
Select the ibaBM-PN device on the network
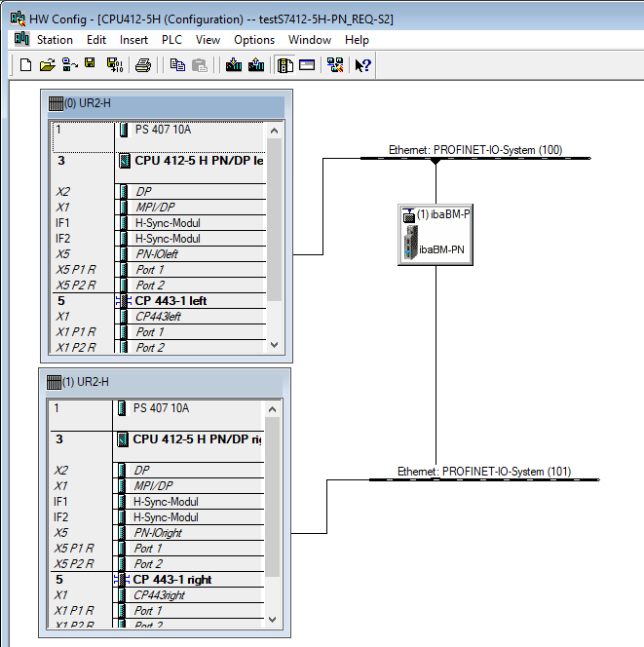435,236
